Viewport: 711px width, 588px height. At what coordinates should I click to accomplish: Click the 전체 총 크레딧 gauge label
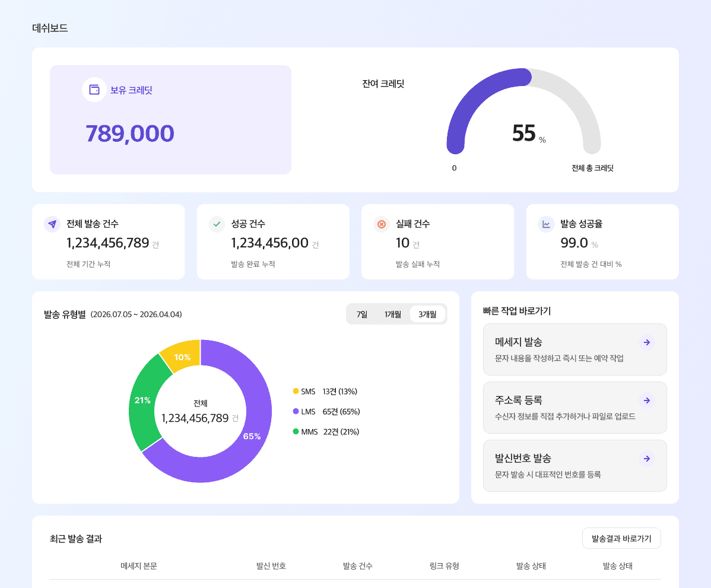592,168
